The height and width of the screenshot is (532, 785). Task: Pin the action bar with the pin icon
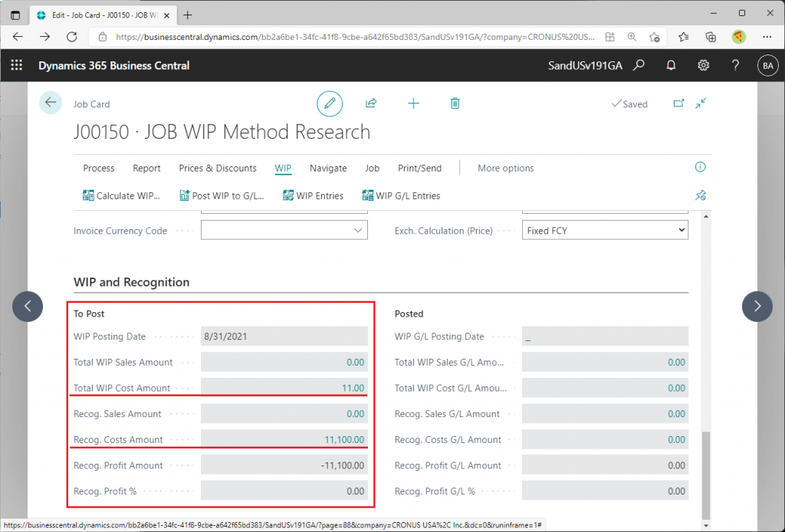(701, 195)
